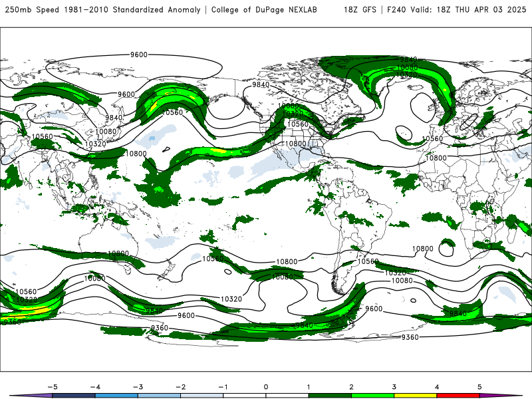Click the colorbar tick label "4"
Screen dimensions: 532x399
437,387
